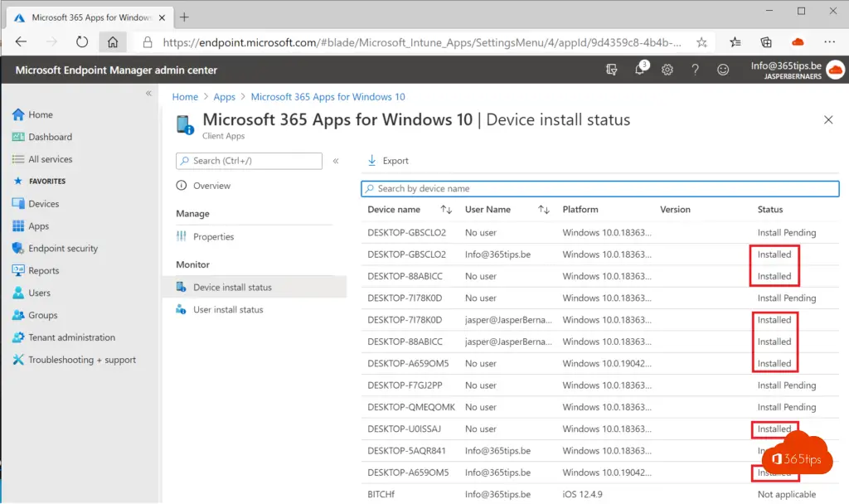View site information lock icon
The height and width of the screenshot is (504, 849).
click(148, 42)
